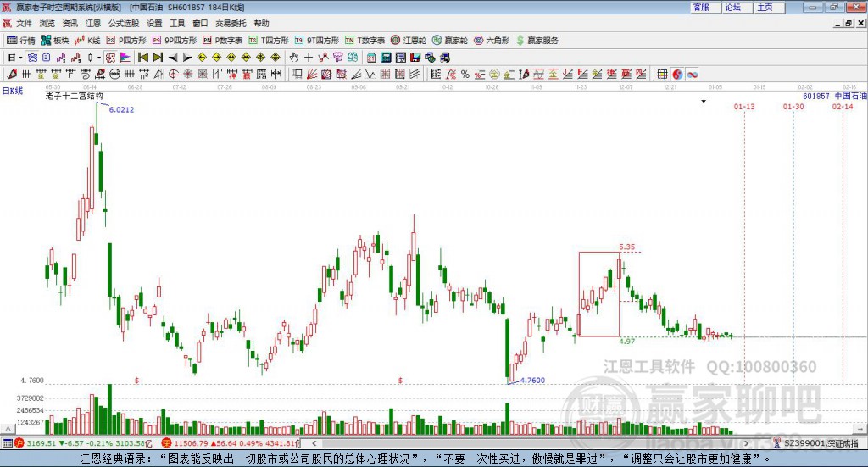The width and height of the screenshot is (868, 467).
Task: Select the n² square tool
Action: pyautogui.click(x=144, y=74)
